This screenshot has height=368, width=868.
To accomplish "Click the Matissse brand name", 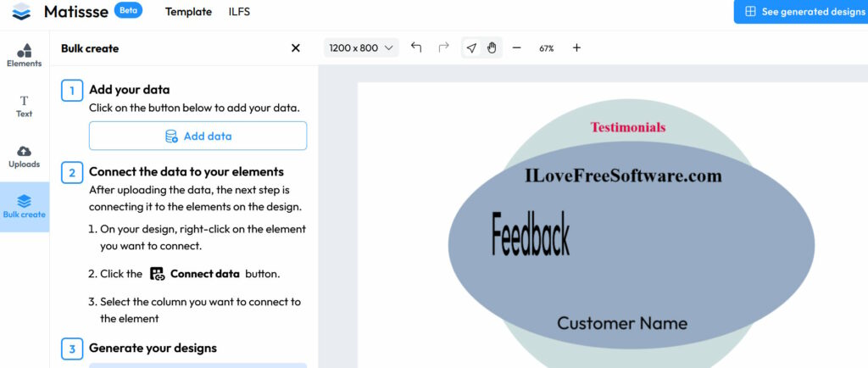I will click(x=75, y=12).
